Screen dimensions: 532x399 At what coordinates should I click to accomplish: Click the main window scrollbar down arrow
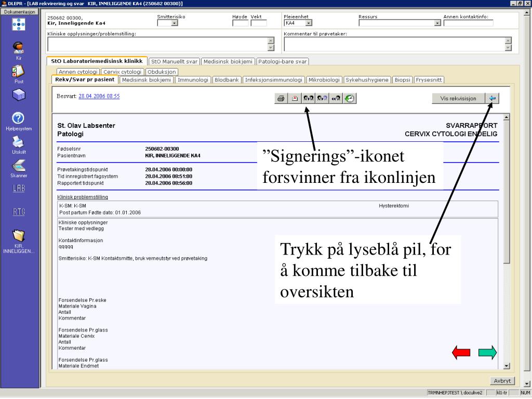pos(527,384)
